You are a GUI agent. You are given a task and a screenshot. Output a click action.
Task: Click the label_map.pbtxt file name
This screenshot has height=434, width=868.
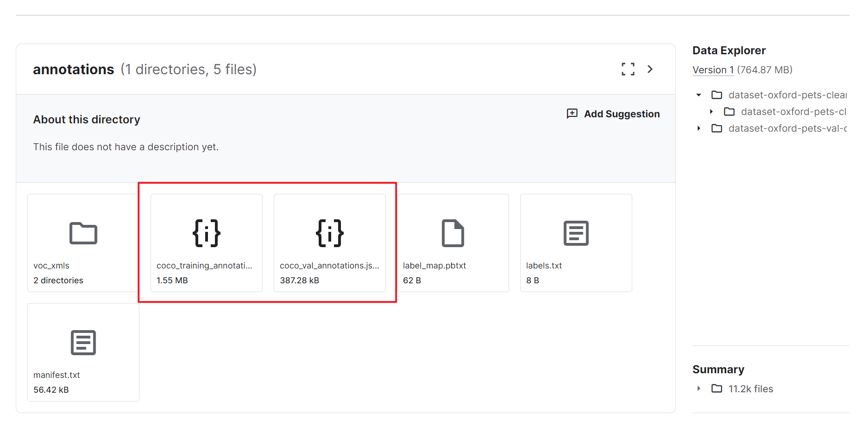click(434, 266)
